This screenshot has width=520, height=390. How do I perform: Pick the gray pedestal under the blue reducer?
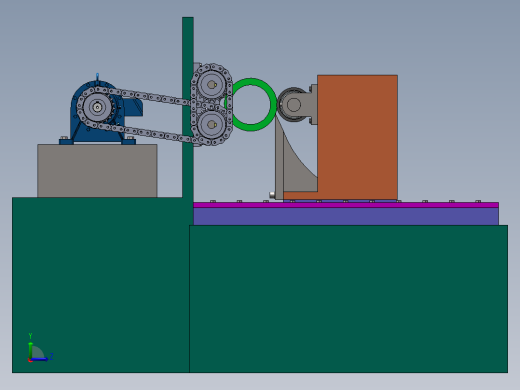pyautogui.click(x=97, y=171)
